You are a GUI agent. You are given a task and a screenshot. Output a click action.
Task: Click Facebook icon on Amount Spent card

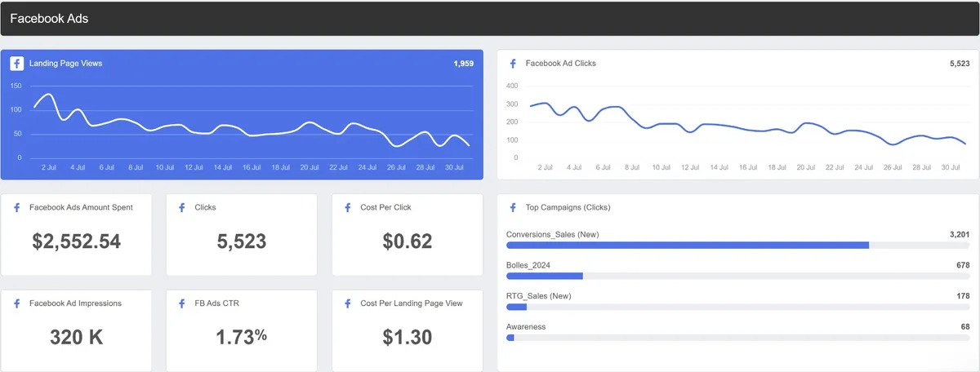tap(16, 207)
